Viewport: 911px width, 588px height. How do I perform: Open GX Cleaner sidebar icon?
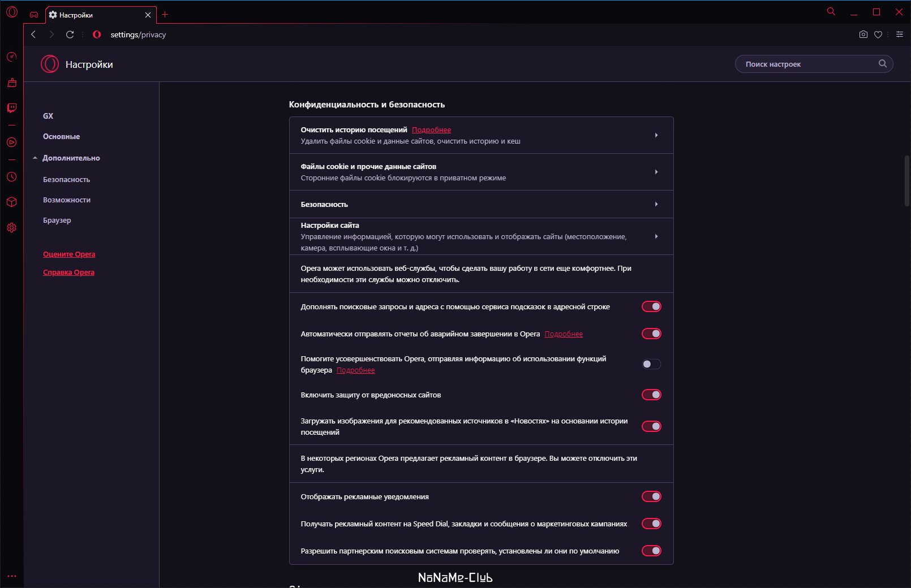coord(12,83)
